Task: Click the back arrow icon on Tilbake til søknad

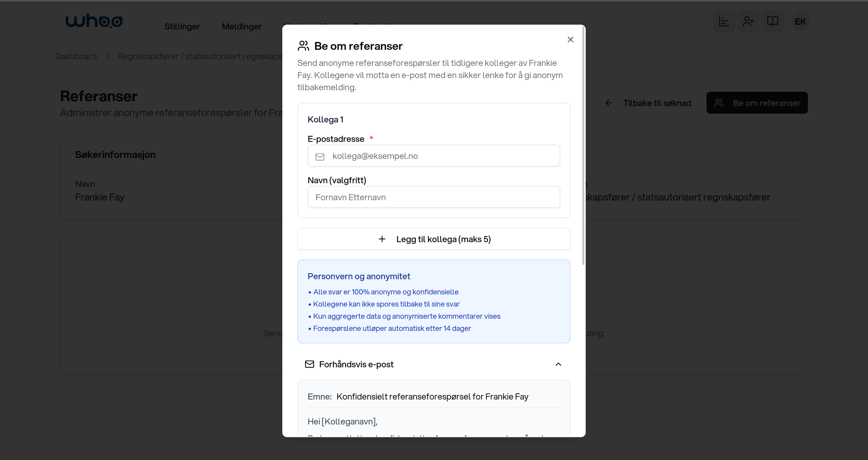Action: tap(609, 103)
